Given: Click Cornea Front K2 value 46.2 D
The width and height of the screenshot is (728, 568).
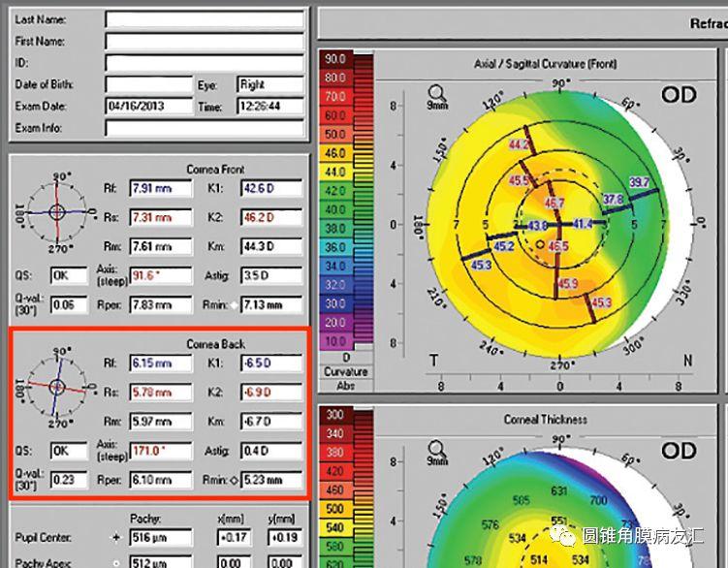Looking at the screenshot, I should click(x=271, y=217).
